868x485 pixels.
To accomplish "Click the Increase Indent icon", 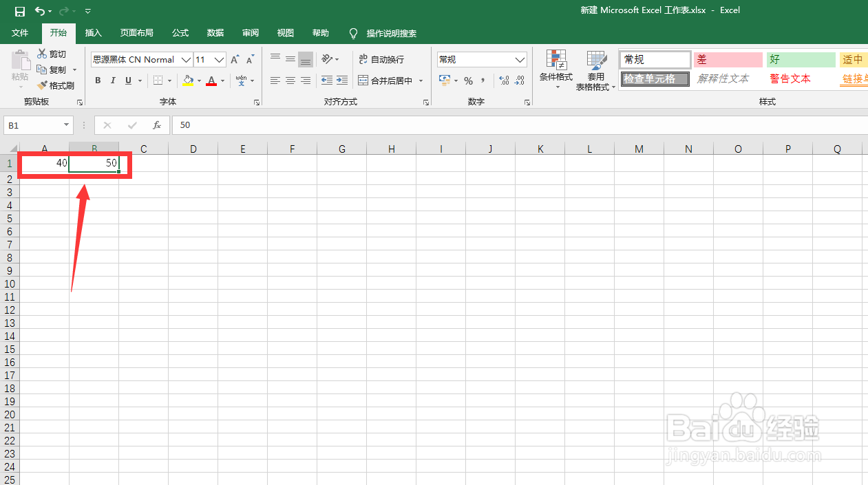I will click(x=342, y=80).
